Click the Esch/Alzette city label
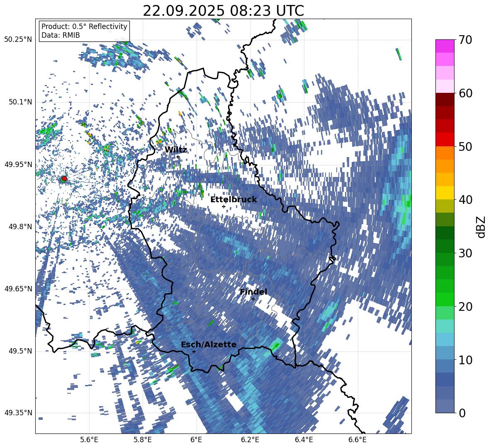The height and width of the screenshot is (448, 491). [x=209, y=344]
